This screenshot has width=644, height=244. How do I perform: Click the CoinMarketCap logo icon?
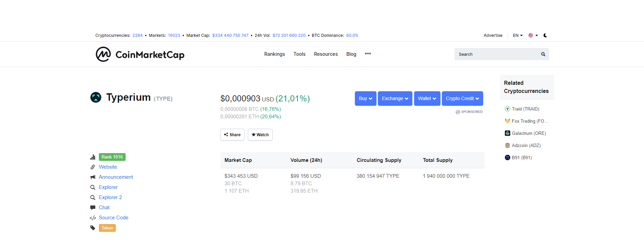click(x=103, y=54)
